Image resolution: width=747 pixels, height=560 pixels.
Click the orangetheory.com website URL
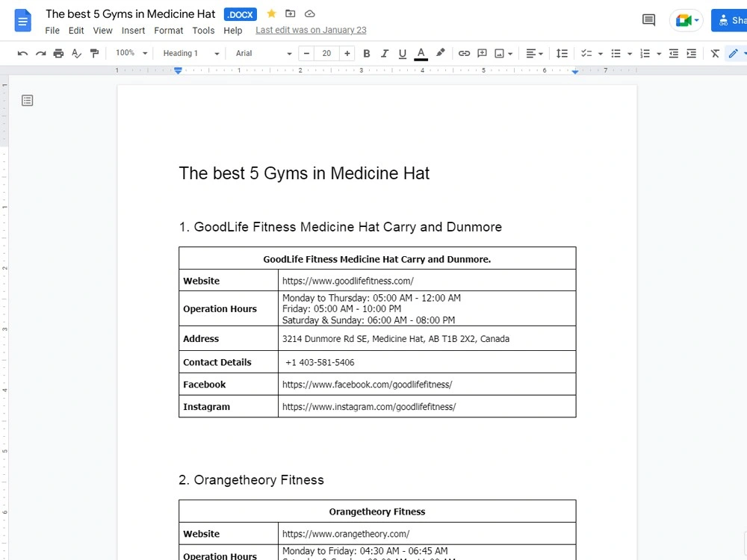346,534
